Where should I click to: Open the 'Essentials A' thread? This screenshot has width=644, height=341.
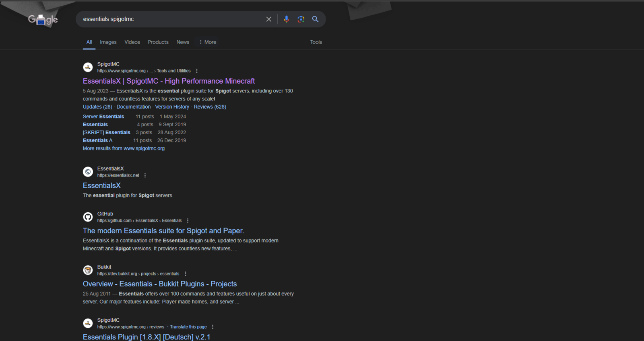(98, 141)
